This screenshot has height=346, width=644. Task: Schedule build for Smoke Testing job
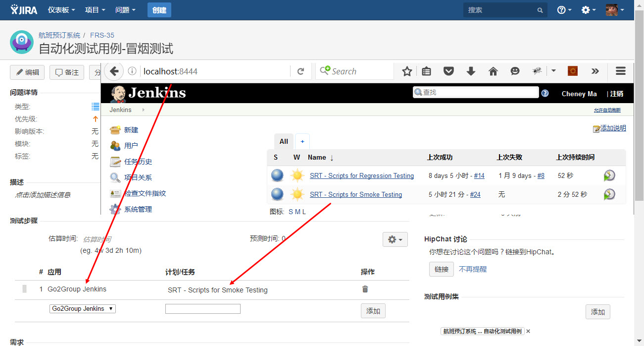click(x=609, y=194)
